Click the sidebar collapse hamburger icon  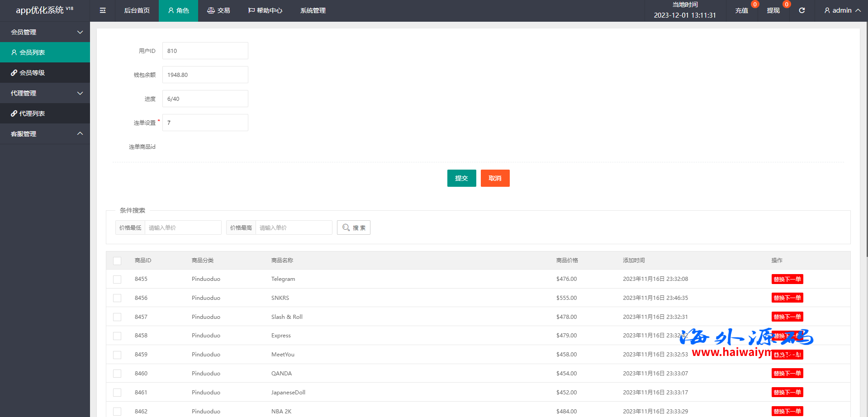coord(103,10)
